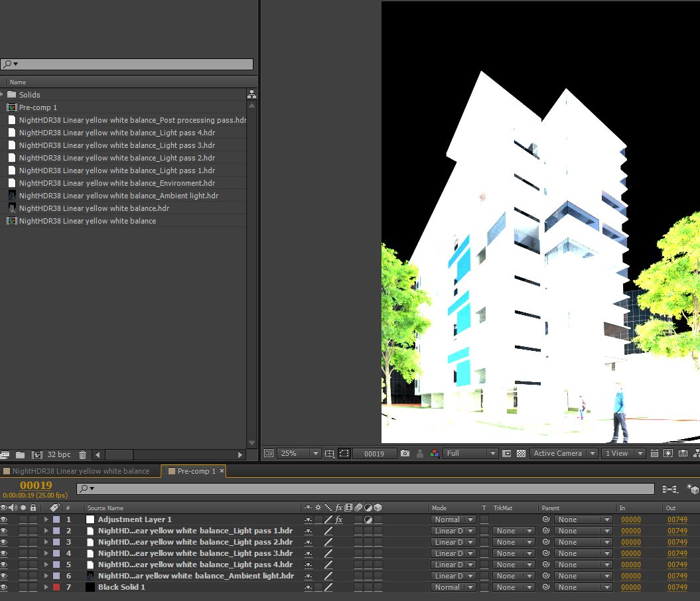Open grid and guide options icon
Image resolution: width=700 pixels, height=601 pixels.
330,453
